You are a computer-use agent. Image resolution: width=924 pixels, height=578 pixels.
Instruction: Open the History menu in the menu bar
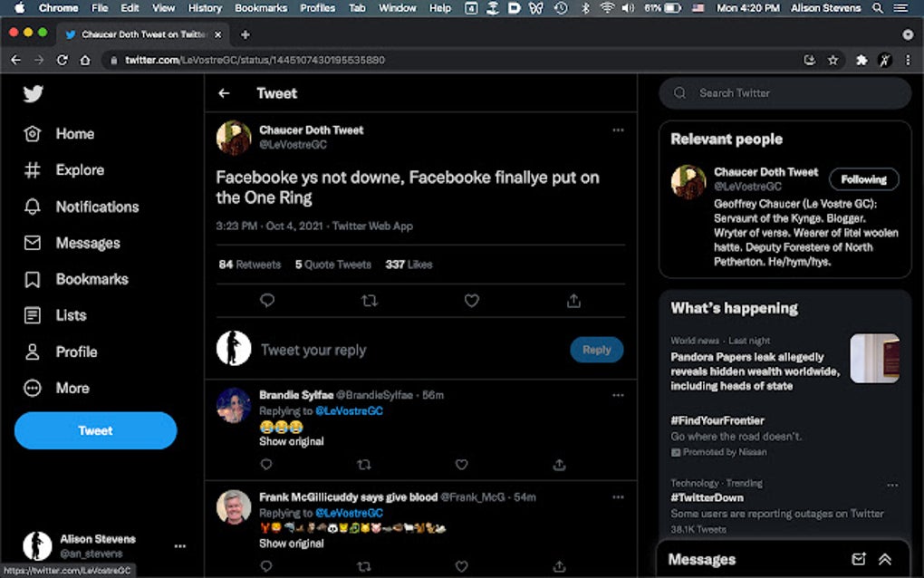coord(204,7)
